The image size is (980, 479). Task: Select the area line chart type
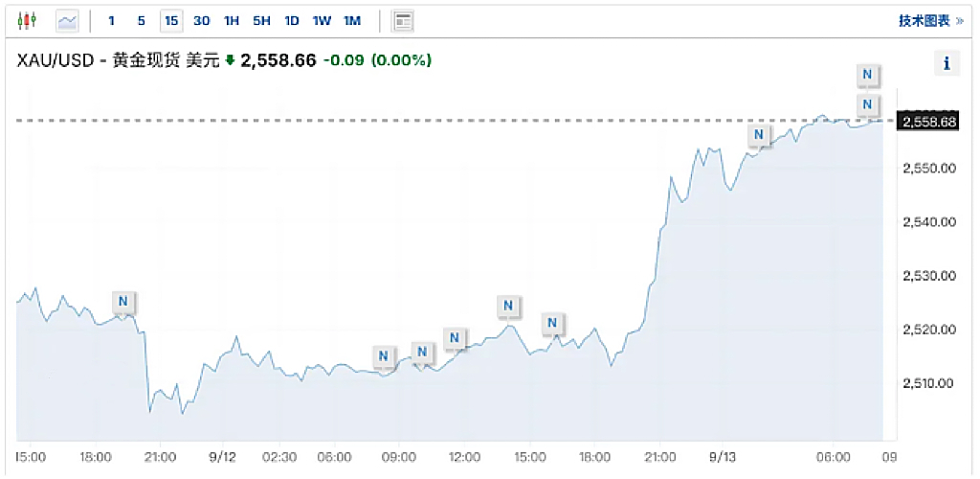click(67, 20)
